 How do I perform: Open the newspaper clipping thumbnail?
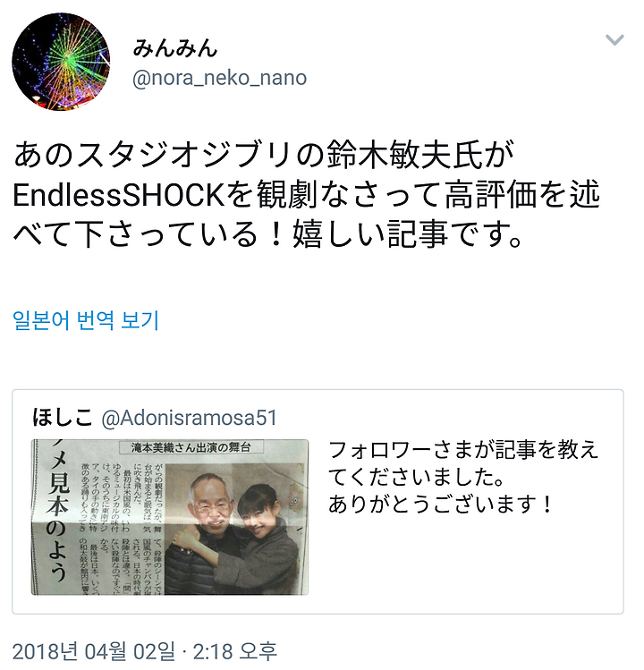click(170, 517)
